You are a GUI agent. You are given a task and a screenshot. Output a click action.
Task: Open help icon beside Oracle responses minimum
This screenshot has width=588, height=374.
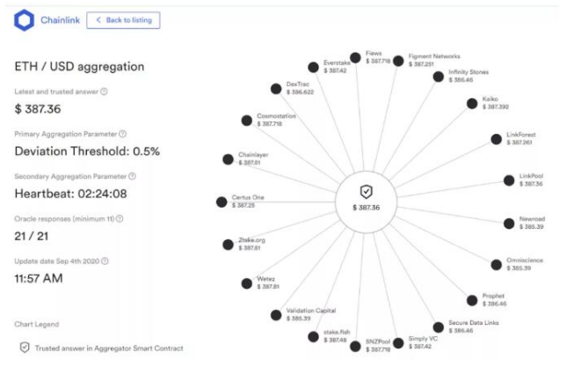[120, 218]
